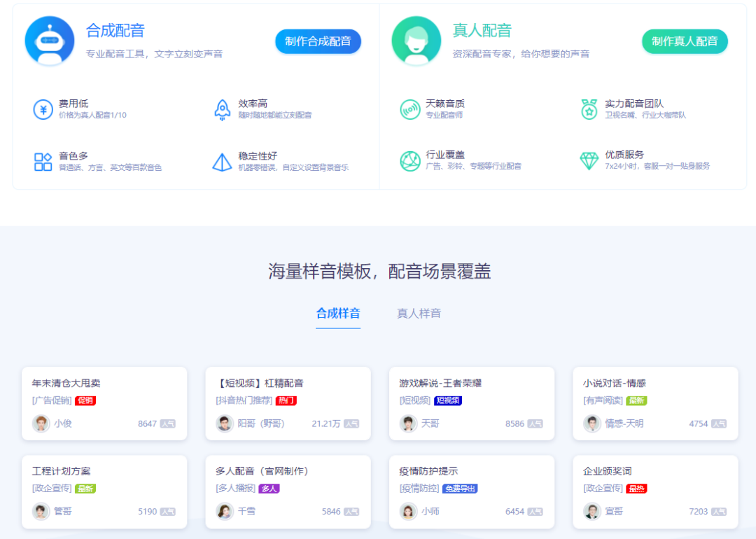Click the green human voice actor icon
The height and width of the screenshot is (539, 756).
416,41
